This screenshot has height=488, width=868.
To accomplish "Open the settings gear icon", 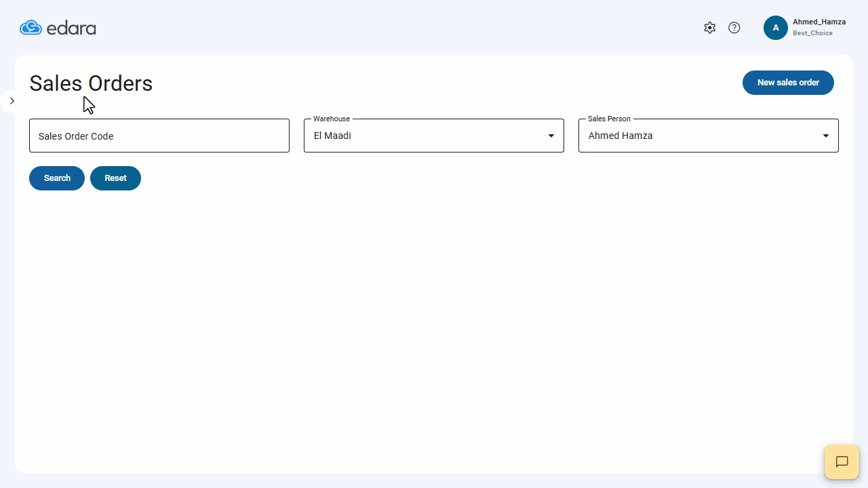I will [x=709, y=28].
